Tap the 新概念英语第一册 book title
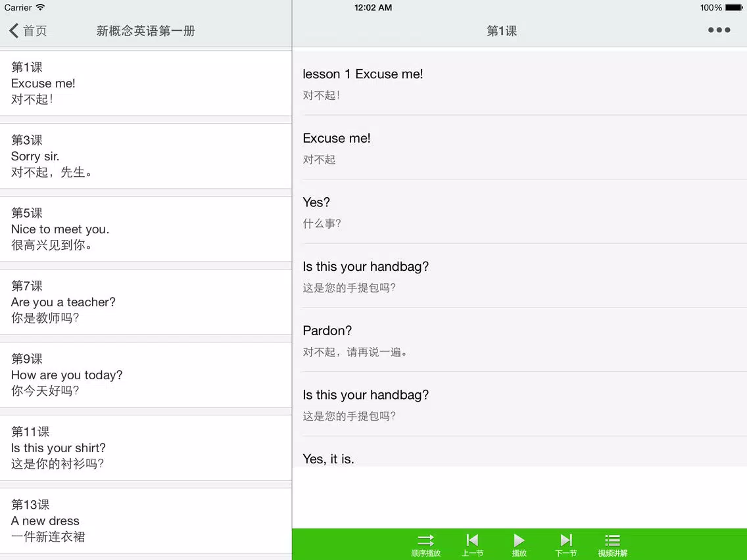The height and width of the screenshot is (560, 747). click(x=146, y=31)
